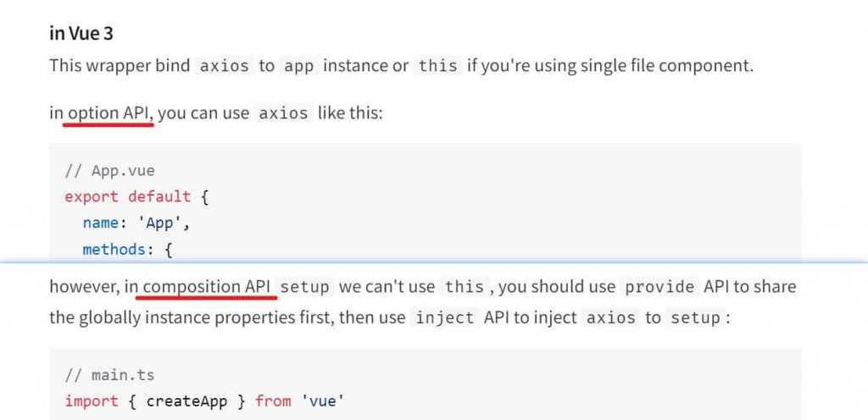This screenshot has width=868, height=420.
Task: Click the 'setup' code ending the paragraph
Action: [695, 318]
